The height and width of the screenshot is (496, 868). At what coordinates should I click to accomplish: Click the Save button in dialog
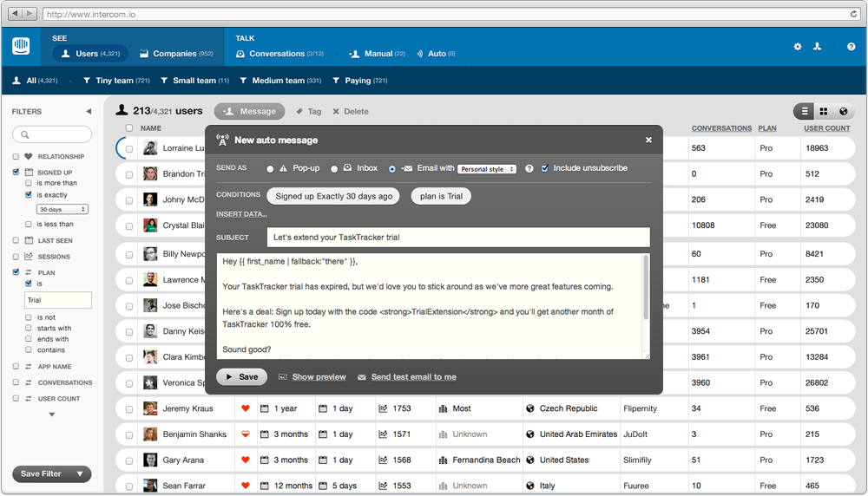coord(241,377)
